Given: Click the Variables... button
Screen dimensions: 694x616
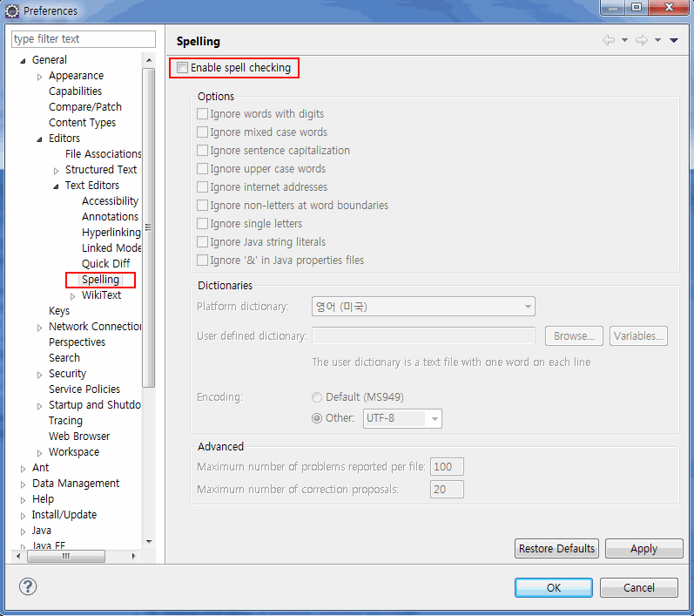Looking at the screenshot, I should click(x=638, y=336).
